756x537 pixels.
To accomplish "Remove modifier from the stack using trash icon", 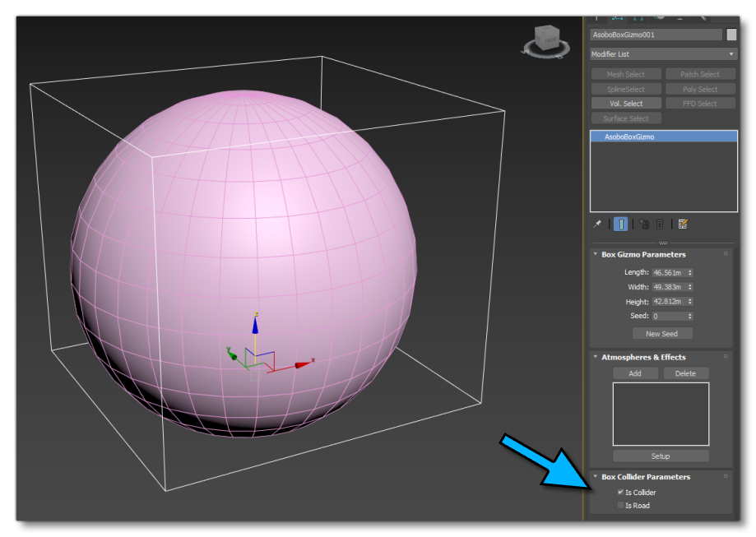I will (659, 224).
